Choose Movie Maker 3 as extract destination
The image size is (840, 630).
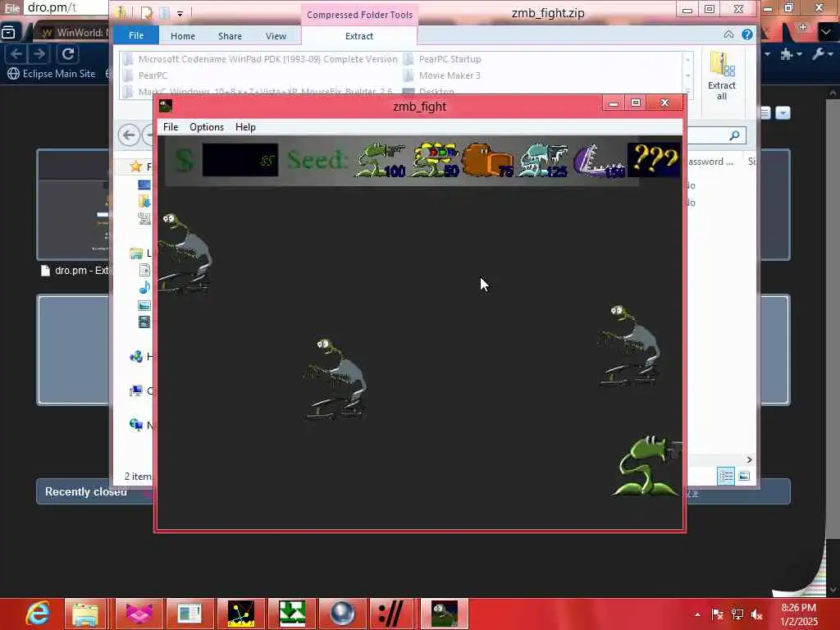pyautogui.click(x=442, y=75)
